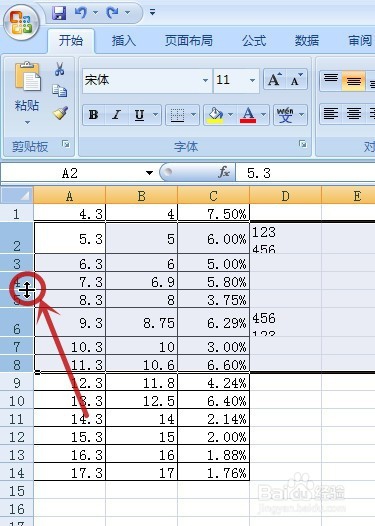Select row 9 header
The height and width of the screenshot is (526, 375).
[x=17, y=383]
